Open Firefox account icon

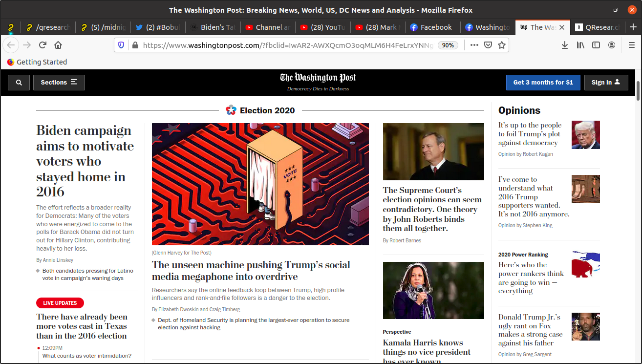pos(612,45)
